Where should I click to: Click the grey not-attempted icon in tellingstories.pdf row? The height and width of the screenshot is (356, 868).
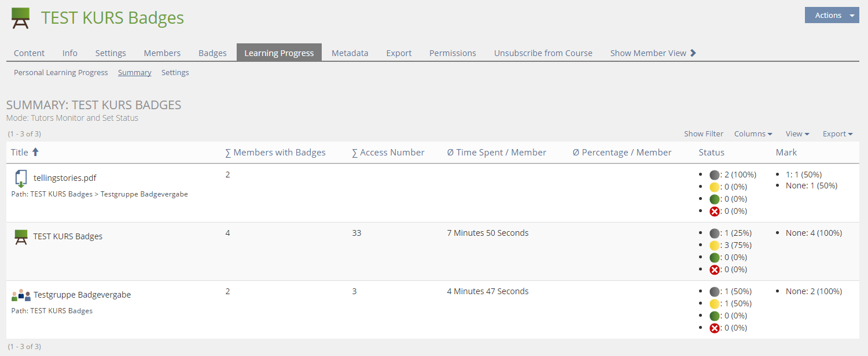[715, 175]
